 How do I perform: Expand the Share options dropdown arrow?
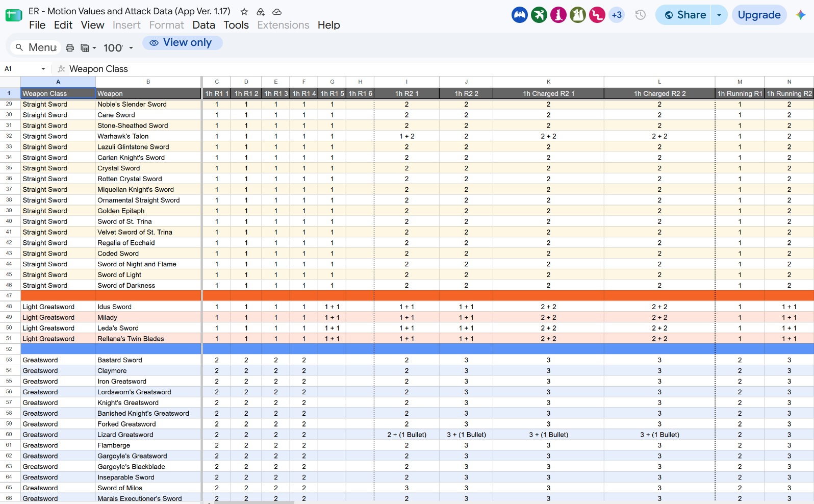[719, 15]
